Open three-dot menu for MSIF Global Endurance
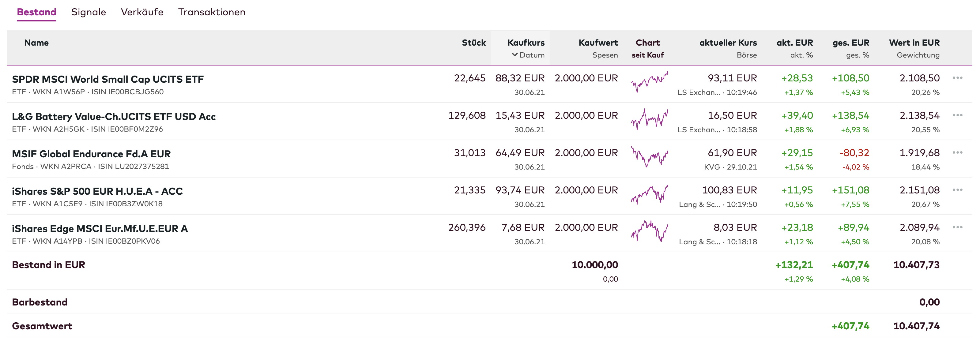 pos(957,152)
